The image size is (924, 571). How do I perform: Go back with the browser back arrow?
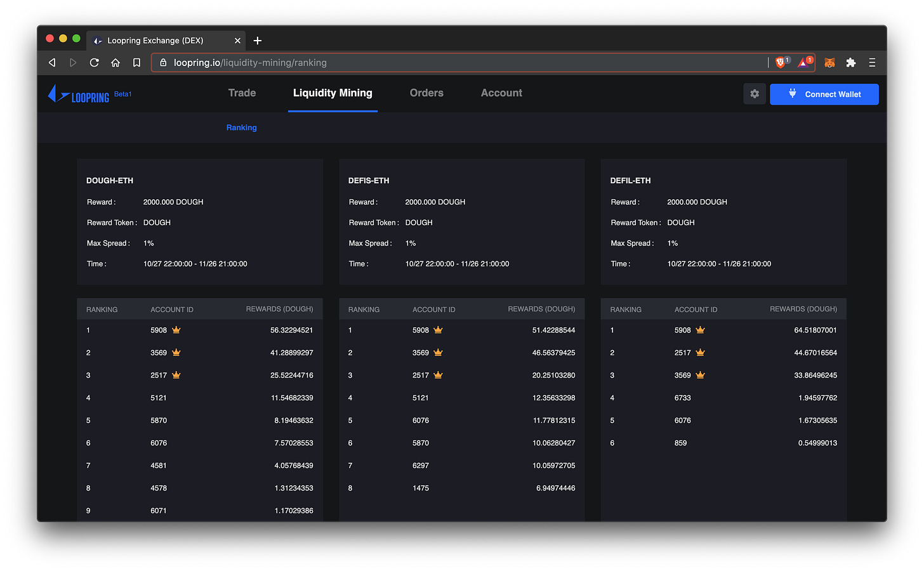[52, 62]
